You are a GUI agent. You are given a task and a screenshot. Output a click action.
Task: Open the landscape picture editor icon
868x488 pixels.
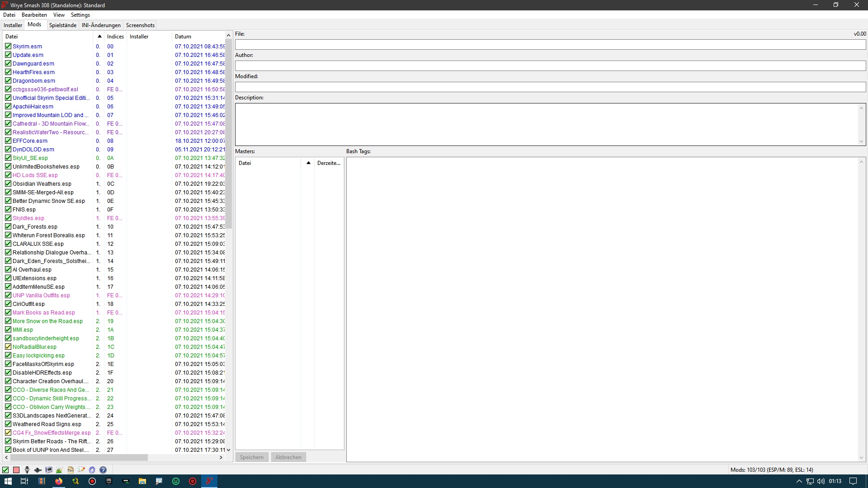[59, 470]
